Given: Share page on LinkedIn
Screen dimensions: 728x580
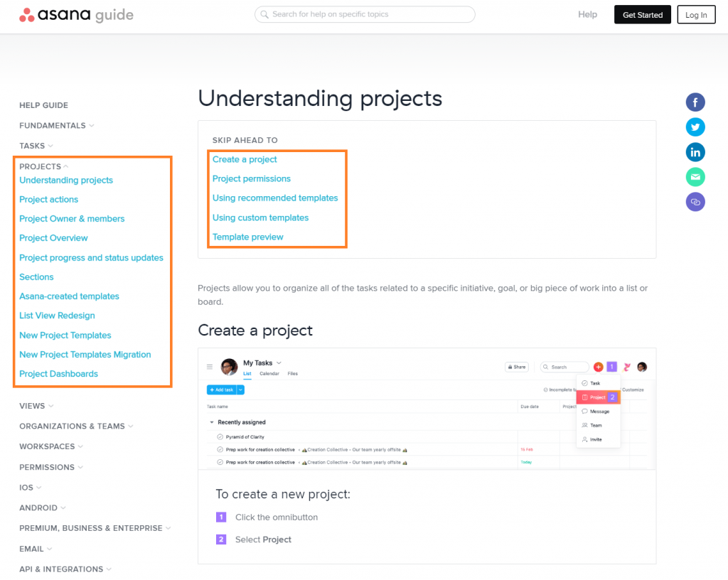Looking at the screenshot, I should (695, 152).
